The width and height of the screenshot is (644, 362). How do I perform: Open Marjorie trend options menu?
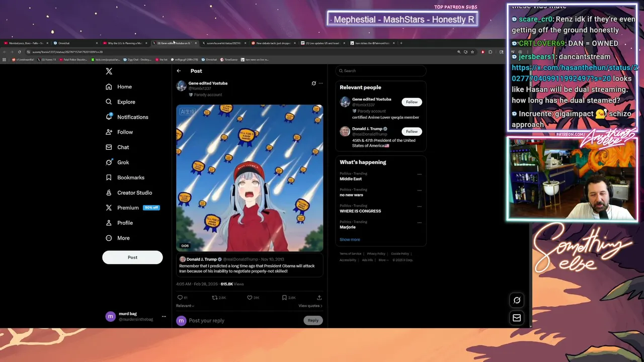pos(420,223)
